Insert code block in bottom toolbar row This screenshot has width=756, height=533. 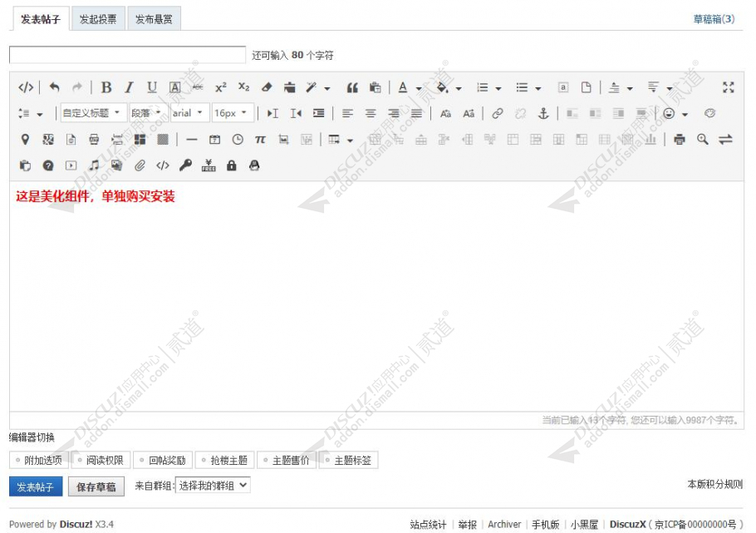point(163,165)
